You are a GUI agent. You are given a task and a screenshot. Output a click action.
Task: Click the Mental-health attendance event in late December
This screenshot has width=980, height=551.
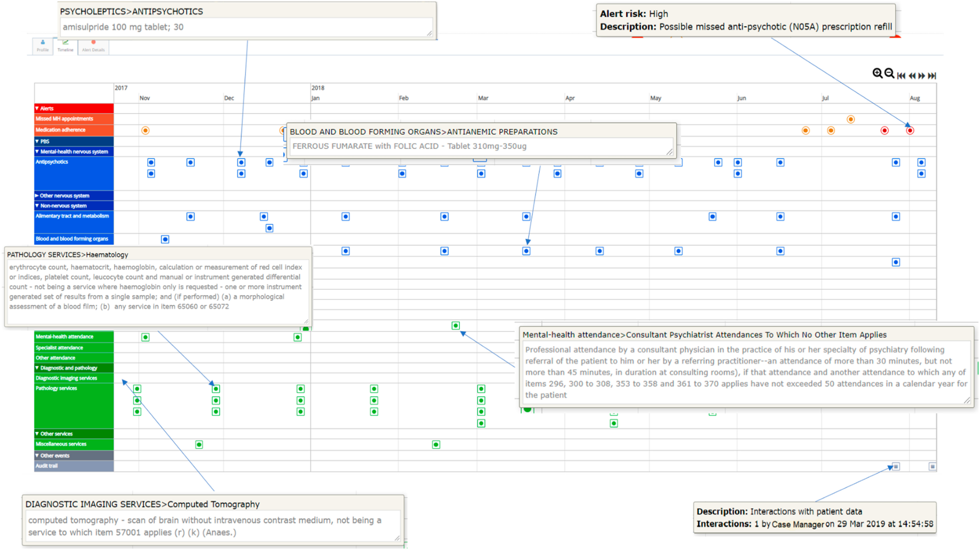297,337
